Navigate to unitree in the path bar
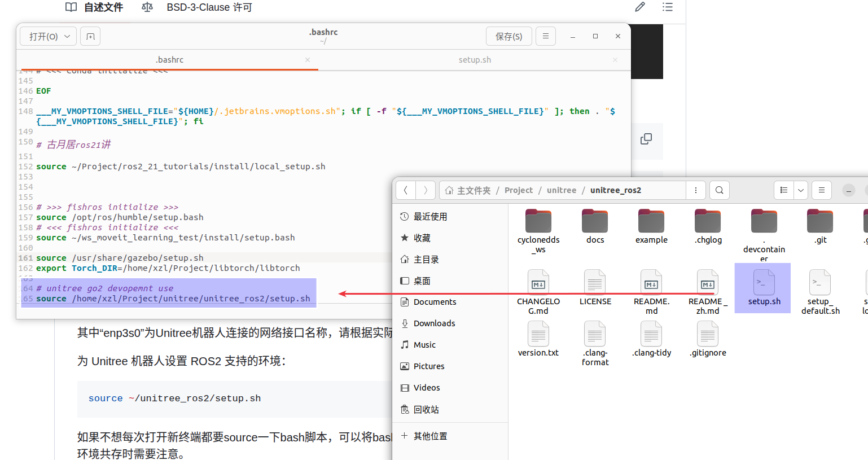This screenshot has width=868, height=460. point(562,190)
